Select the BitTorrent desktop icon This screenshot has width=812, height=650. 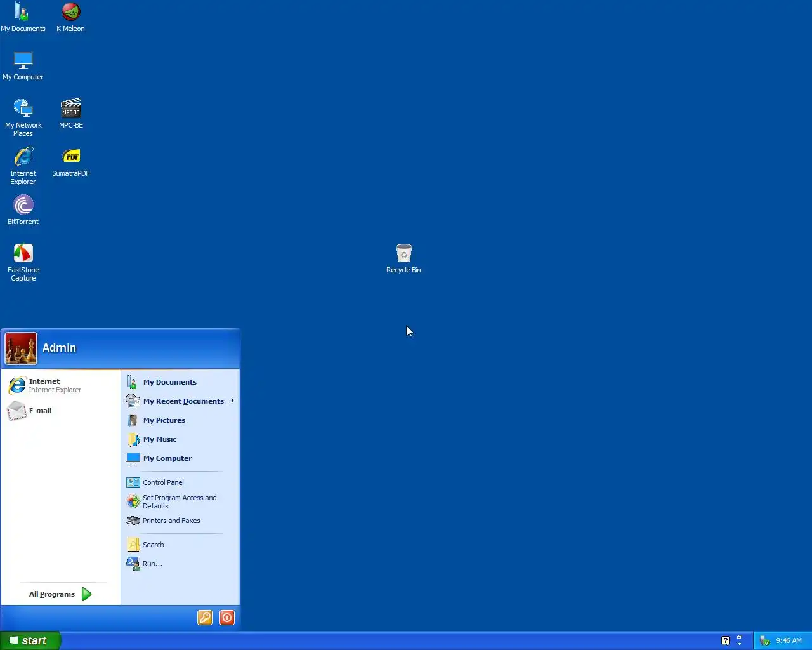click(x=23, y=210)
